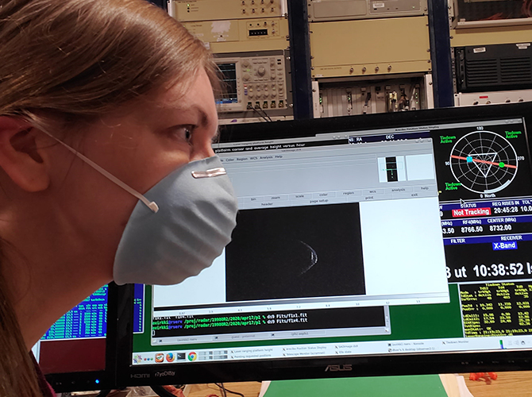The width and height of the screenshot is (532, 397).
Task: Switch to 'SAOImage ds9' taskbar entry
Action: click(346, 347)
